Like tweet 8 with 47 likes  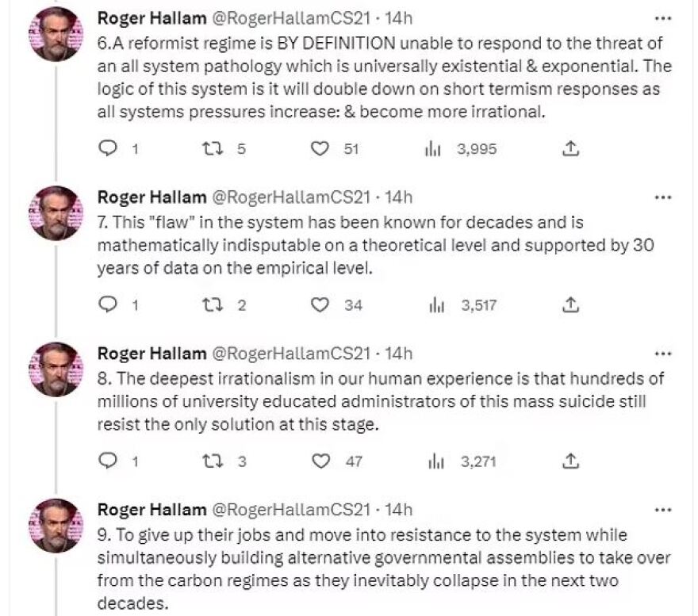(x=320, y=461)
